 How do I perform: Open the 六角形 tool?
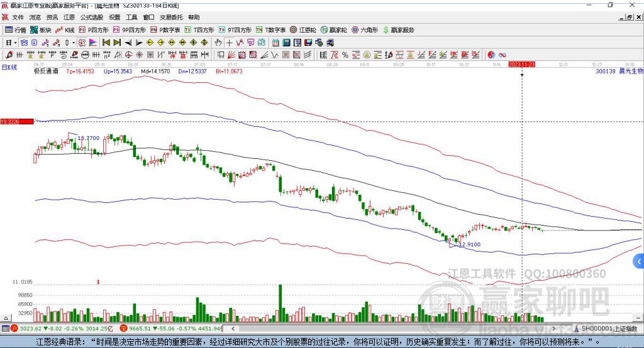click(x=365, y=30)
